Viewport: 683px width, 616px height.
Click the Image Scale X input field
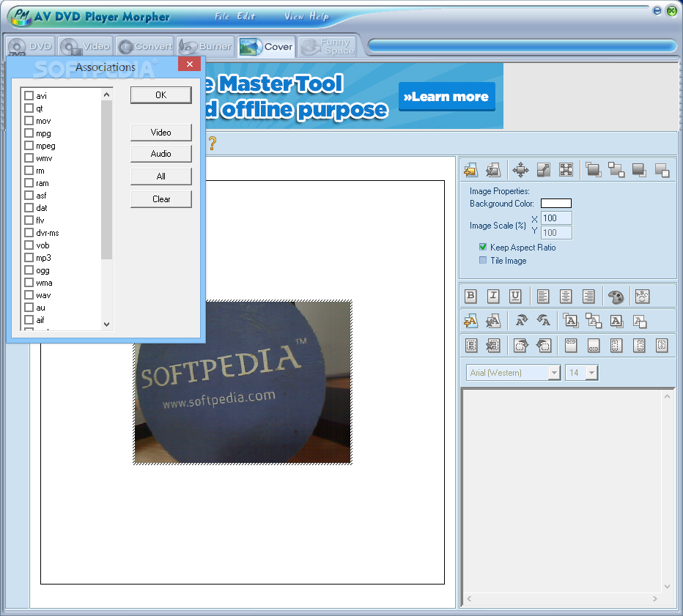[556, 218]
